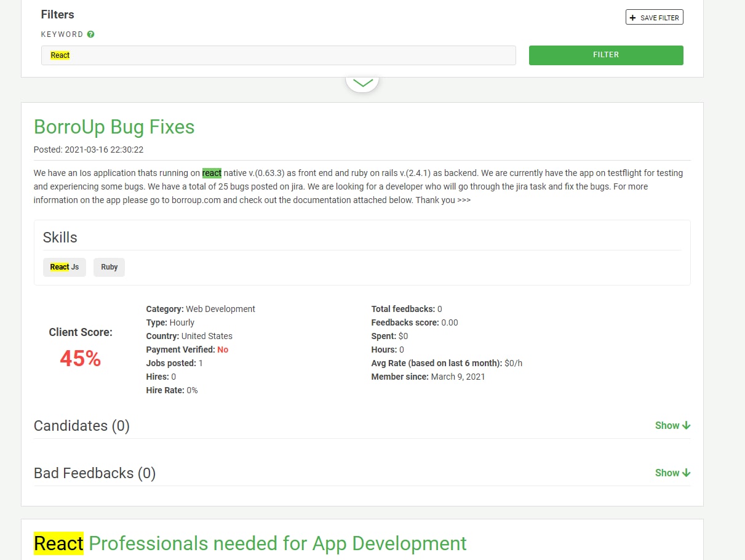Click the Hire Rate: 0% line
The width and height of the screenshot is (745, 560).
pyautogui.click(x=172, y=390)
